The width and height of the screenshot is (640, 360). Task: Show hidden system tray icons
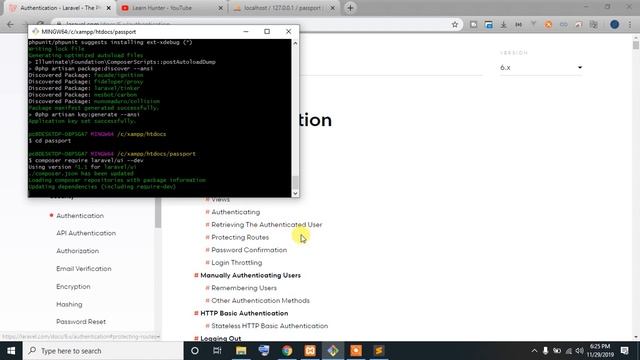click(x=534, y=351)
